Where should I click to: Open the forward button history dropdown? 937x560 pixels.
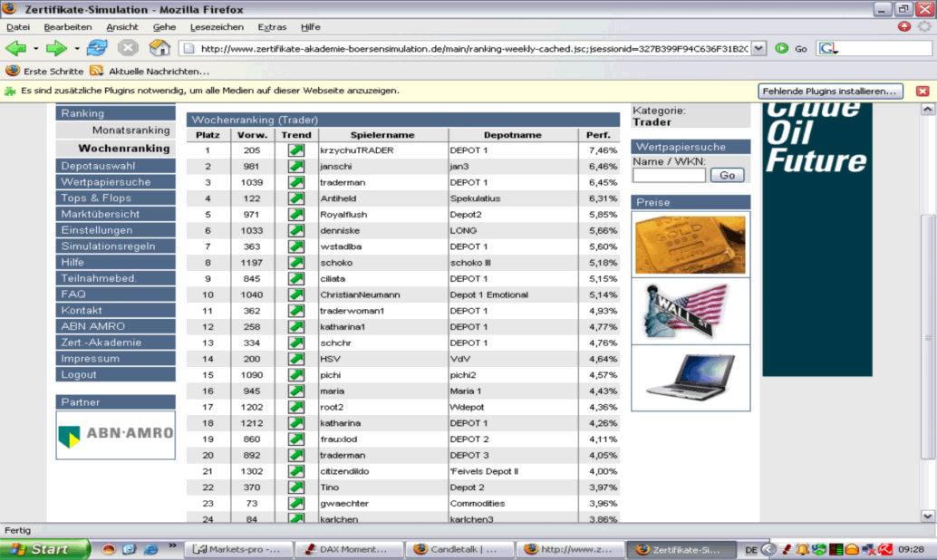pyautogui.click(x=77, y=49)
